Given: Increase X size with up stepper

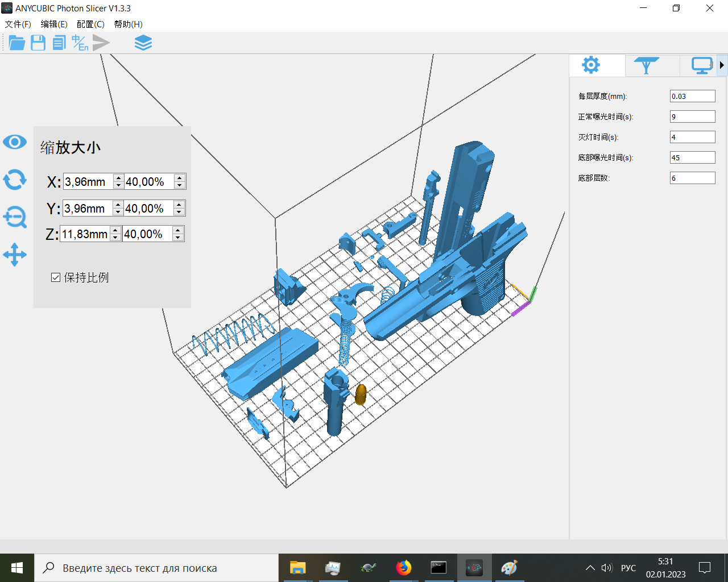Looking at the screenshot, I should point(118,178).
